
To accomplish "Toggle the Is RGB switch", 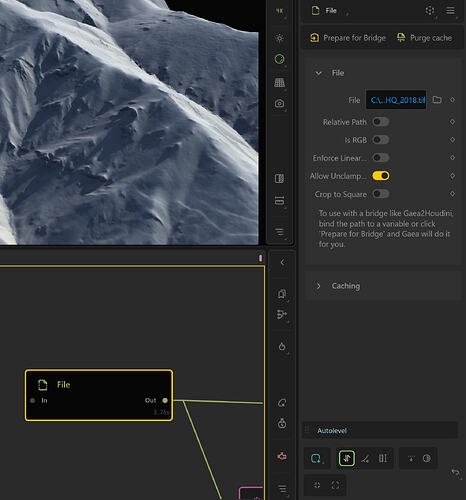I will click(x=381, y=140).
